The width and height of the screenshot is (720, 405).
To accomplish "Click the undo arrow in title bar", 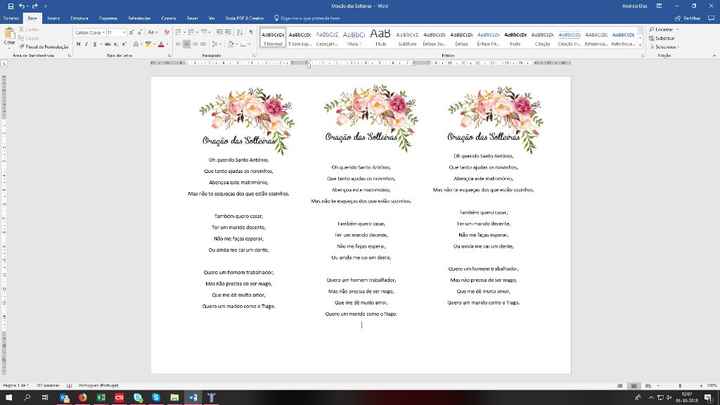I will [x=22, y=6].
